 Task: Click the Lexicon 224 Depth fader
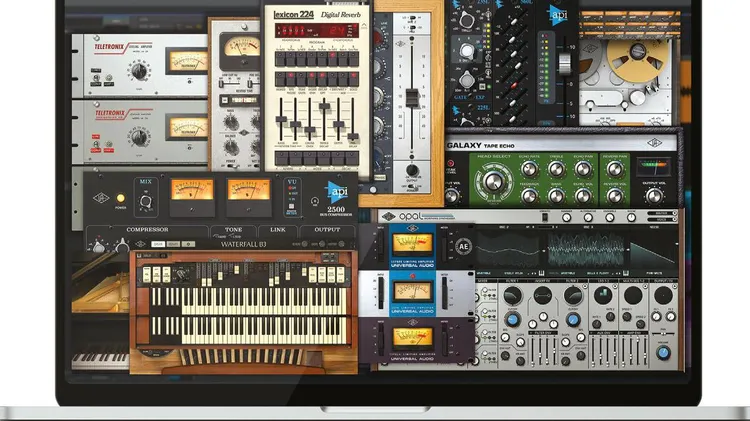(339, 124)
